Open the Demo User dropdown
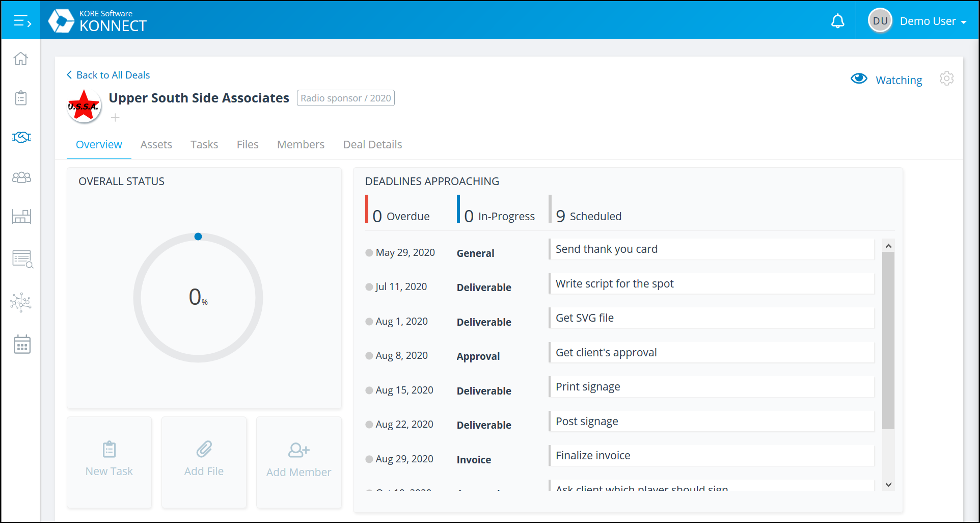980x523 pixels. pyautogui.click(x=933, y=21)
